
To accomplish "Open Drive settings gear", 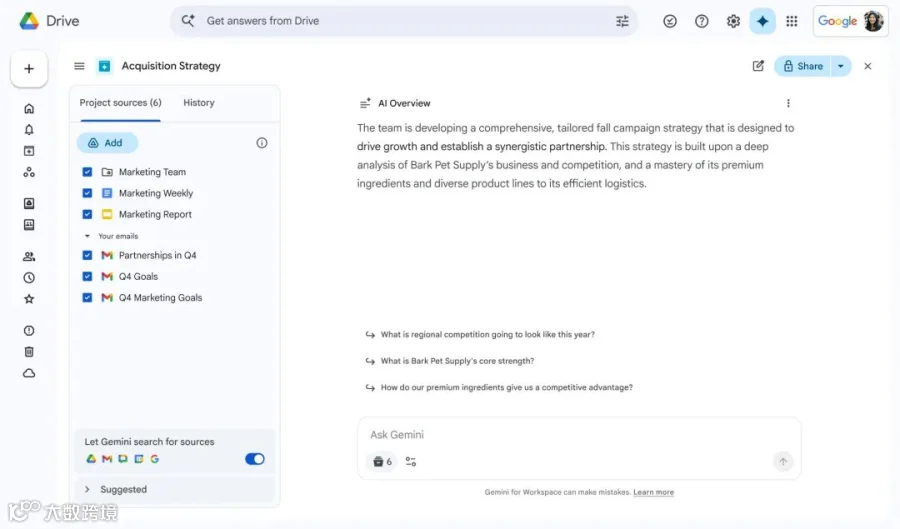I will coord(733,21).
